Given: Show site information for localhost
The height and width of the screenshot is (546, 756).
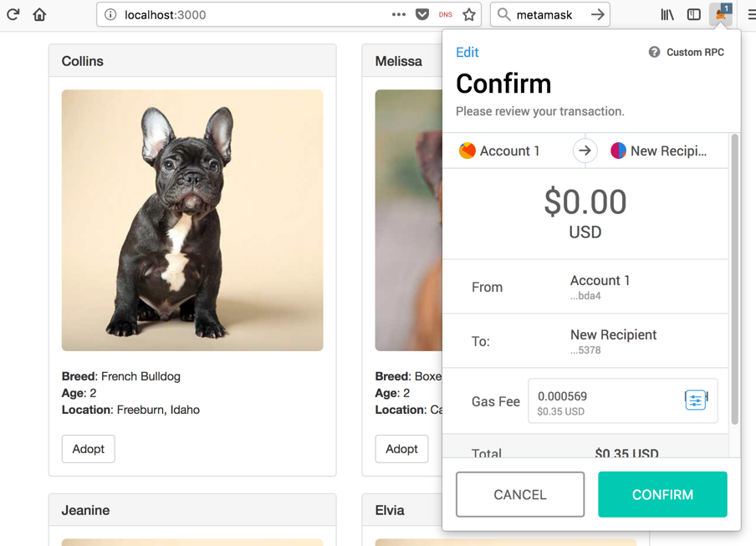Looking at the screenshot, I should point(110,14).
